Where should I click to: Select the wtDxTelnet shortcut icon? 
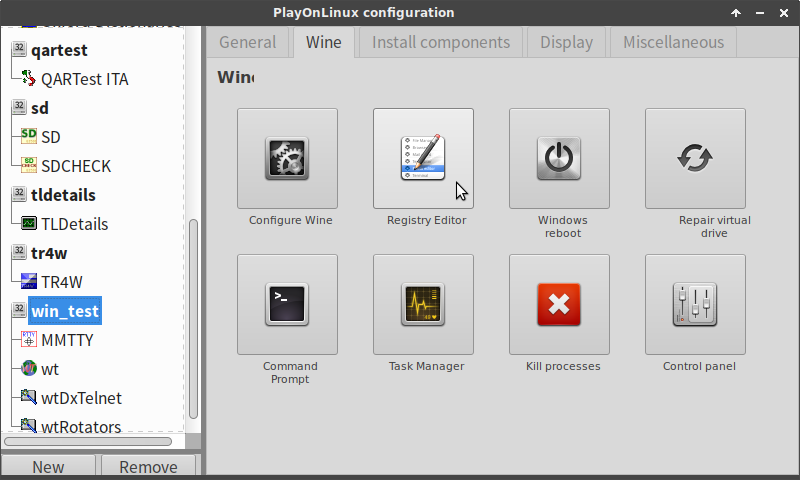(29, 397)
